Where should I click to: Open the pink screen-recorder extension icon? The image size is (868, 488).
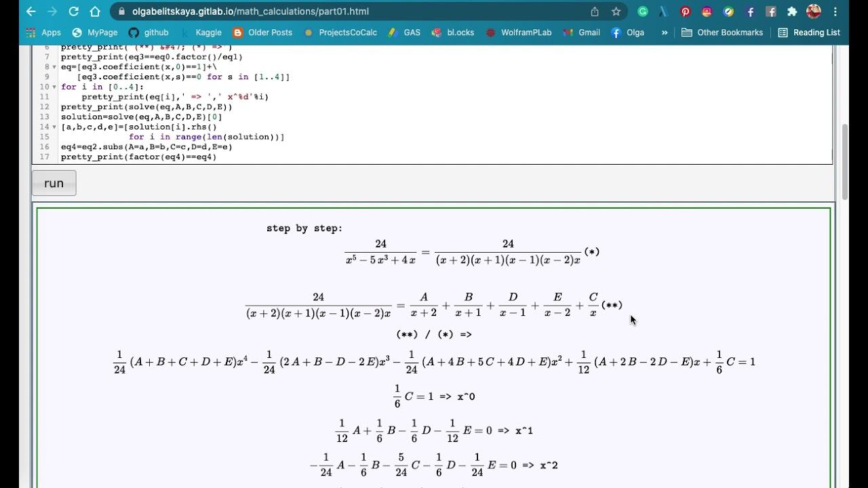tap(707, 12)
